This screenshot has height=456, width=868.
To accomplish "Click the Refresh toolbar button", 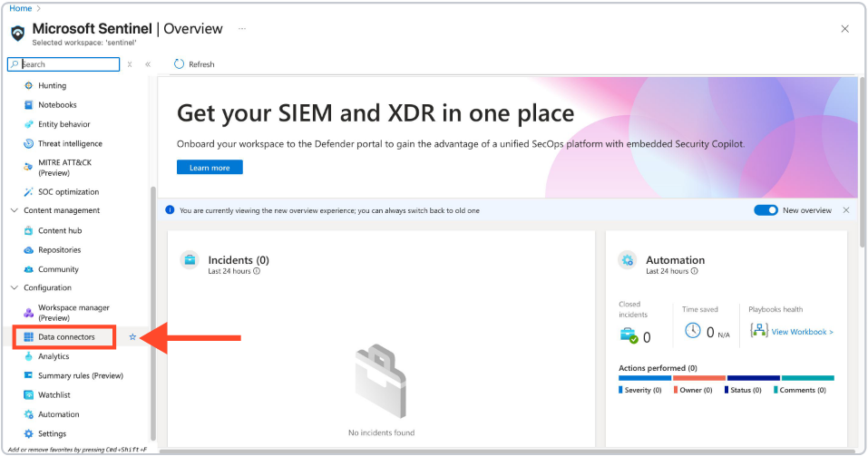I will [194, 64].
